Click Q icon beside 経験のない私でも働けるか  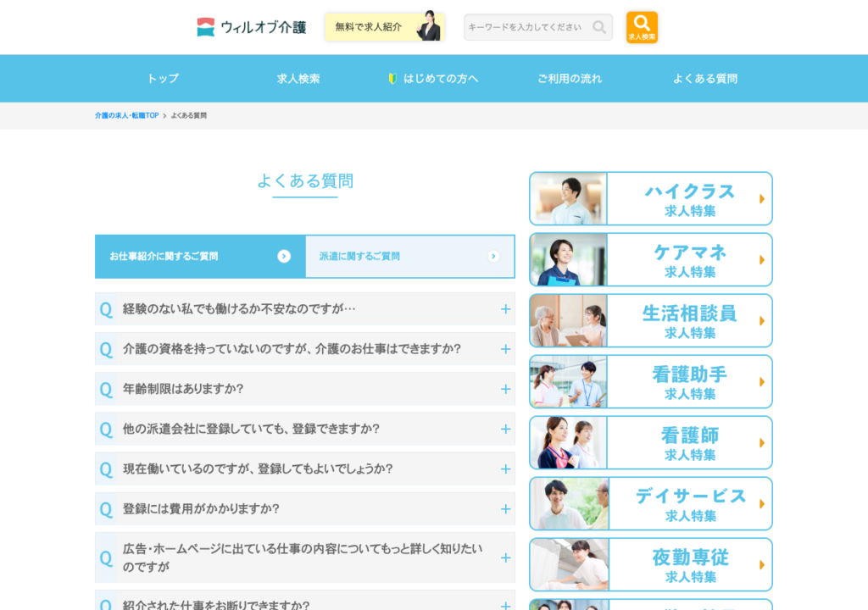click(106, 309)
